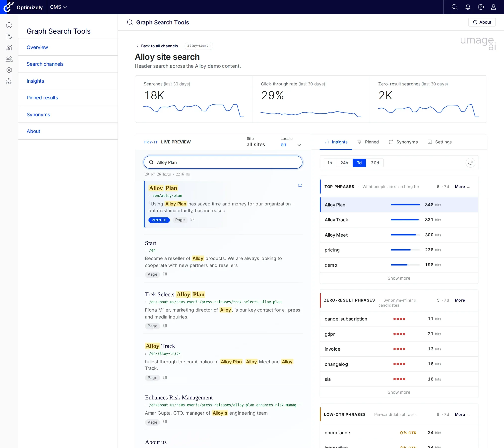
Task: Open the content edit page icon in left rail
Action: (x=9, y=37)
